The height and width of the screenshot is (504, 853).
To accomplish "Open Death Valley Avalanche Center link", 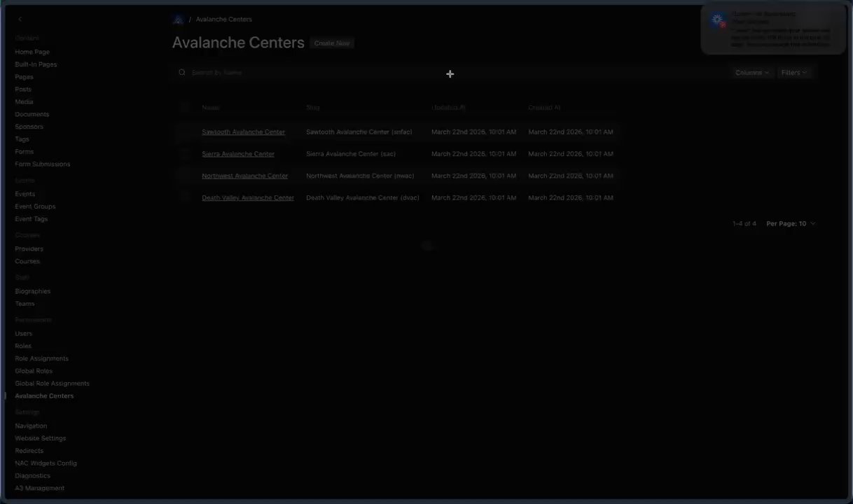I will (x=248, y=197).
